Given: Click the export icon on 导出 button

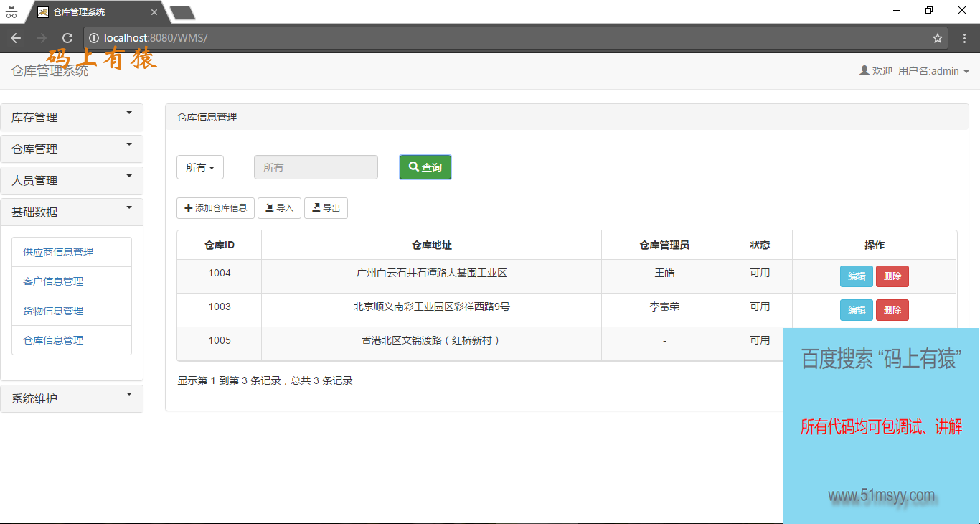Looking at the screenshot, I should (x=316, y=208).
